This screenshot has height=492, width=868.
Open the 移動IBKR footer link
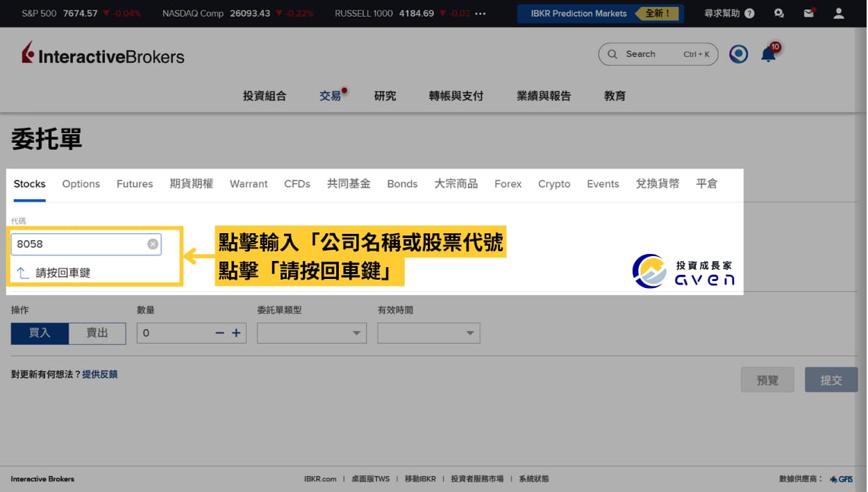[420, 479]
